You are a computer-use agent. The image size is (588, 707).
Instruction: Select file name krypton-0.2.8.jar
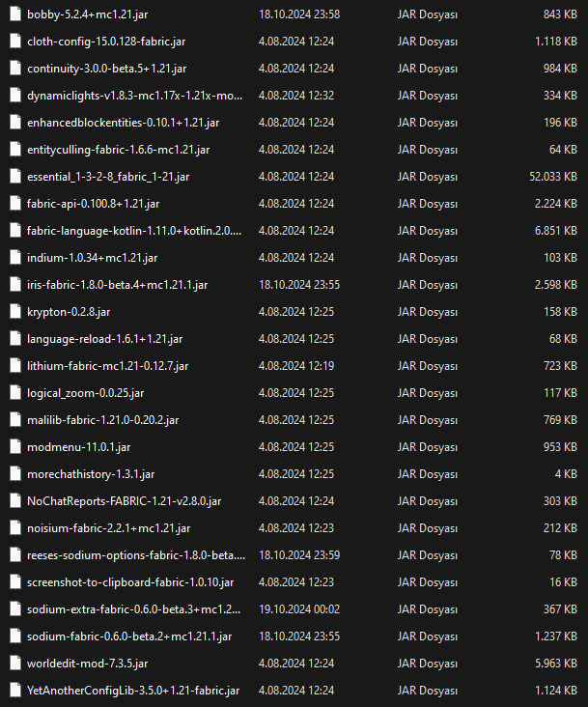point(69,312)
